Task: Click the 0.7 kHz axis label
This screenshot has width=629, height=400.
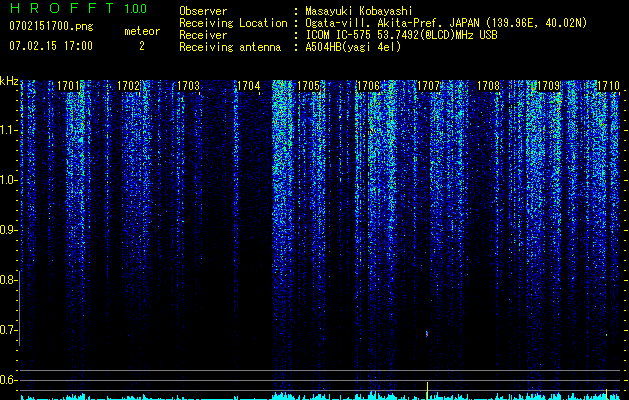Action: tap(8, 330)
